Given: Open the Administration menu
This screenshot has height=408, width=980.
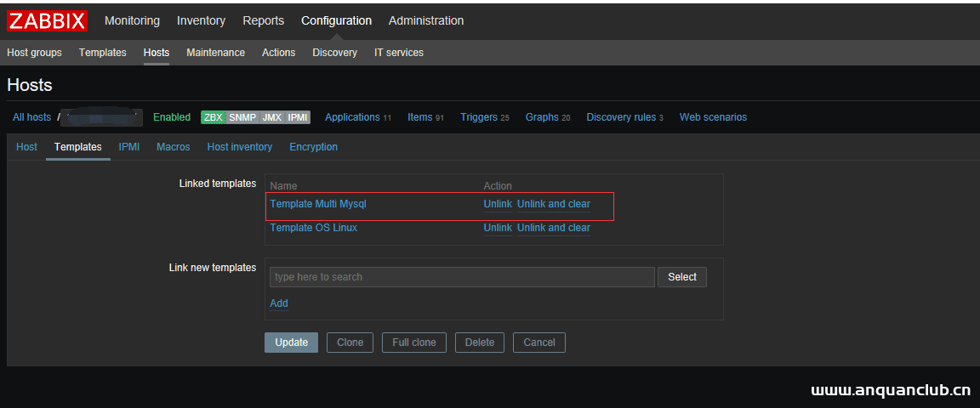Looking at the screenshot, I should tap(426, 20).
